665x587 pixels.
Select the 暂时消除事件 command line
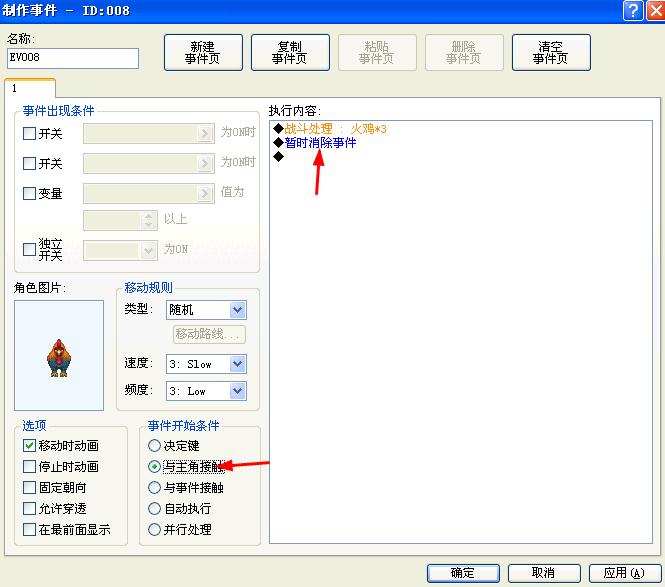[315, 143]
